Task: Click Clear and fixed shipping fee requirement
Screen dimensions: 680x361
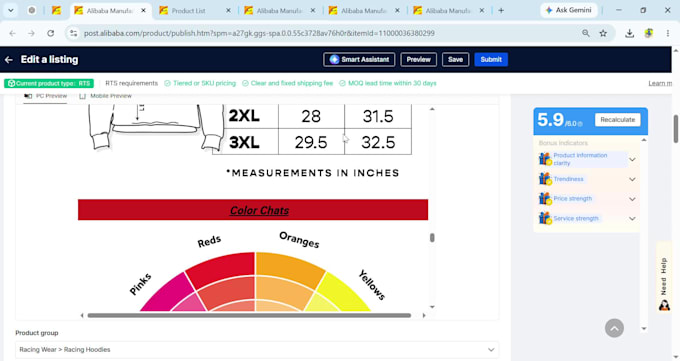Action: coord(288,83)
